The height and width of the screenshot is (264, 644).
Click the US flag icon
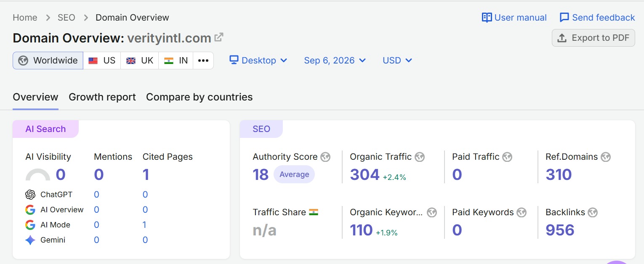tap(93, 61)
